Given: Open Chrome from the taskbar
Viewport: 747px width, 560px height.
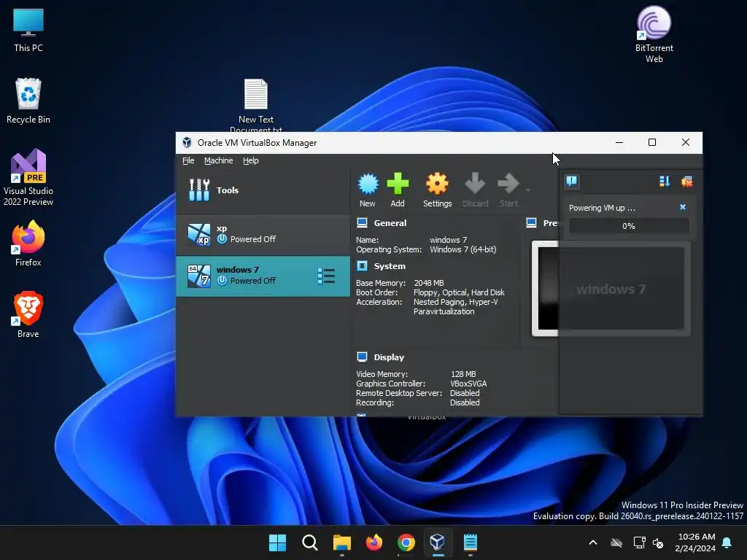Looking at the screenshot, I should coord(406,542).
